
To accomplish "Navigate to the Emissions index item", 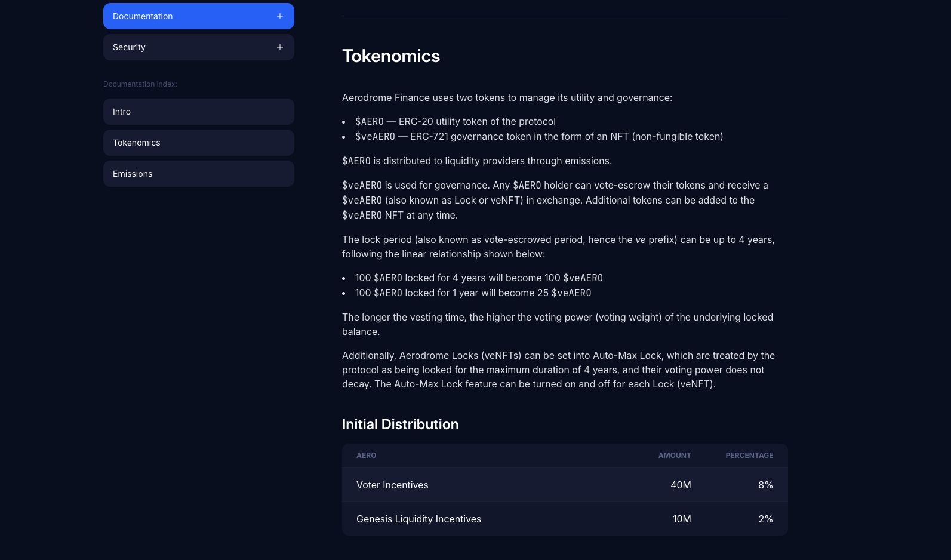I will (133, 174).
